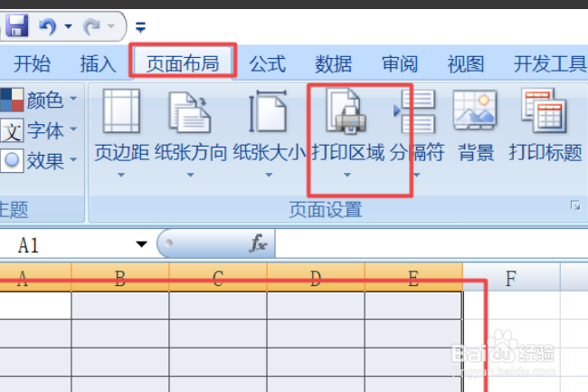
Task: Select column B header
Action: pos(120,278)
